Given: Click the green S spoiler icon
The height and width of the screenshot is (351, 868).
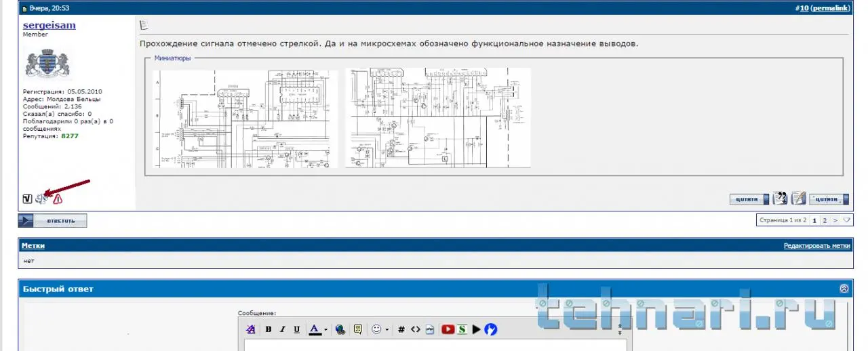Looking at the screenshot, I should (462, 329).
